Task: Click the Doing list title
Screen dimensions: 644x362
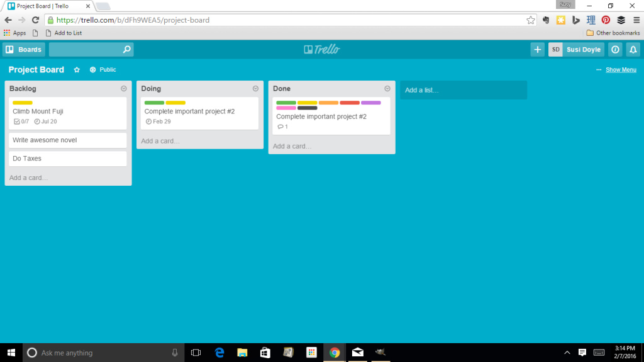Action: [x=151, y=88]
